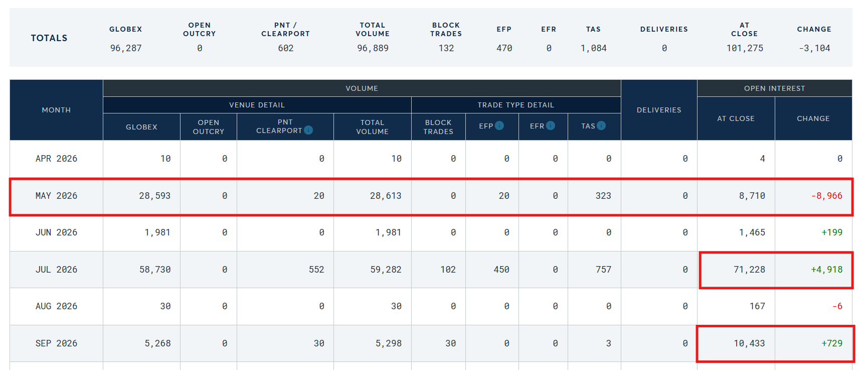Select the MAY 2026 row label
The image size is (868, 370).
56,196
